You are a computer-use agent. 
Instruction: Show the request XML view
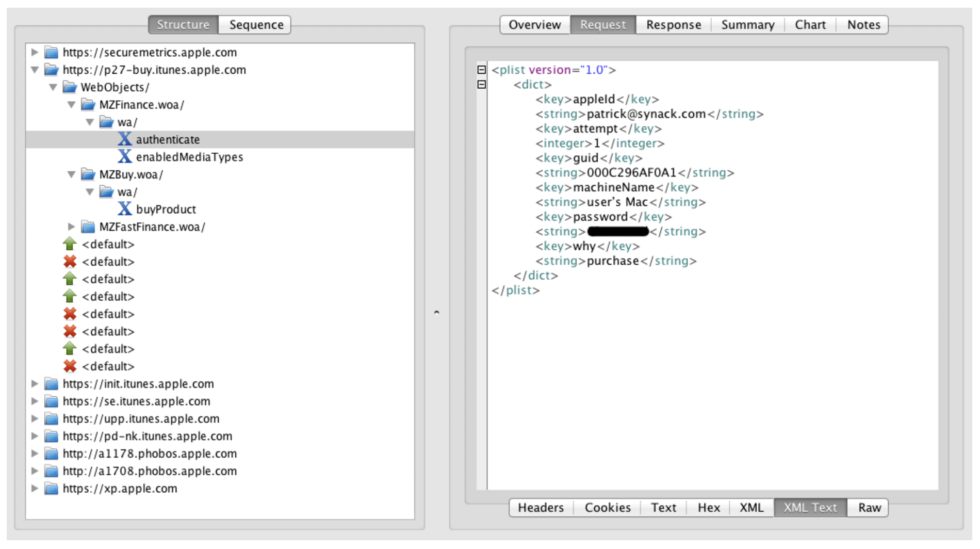click(x=752, y=508)
